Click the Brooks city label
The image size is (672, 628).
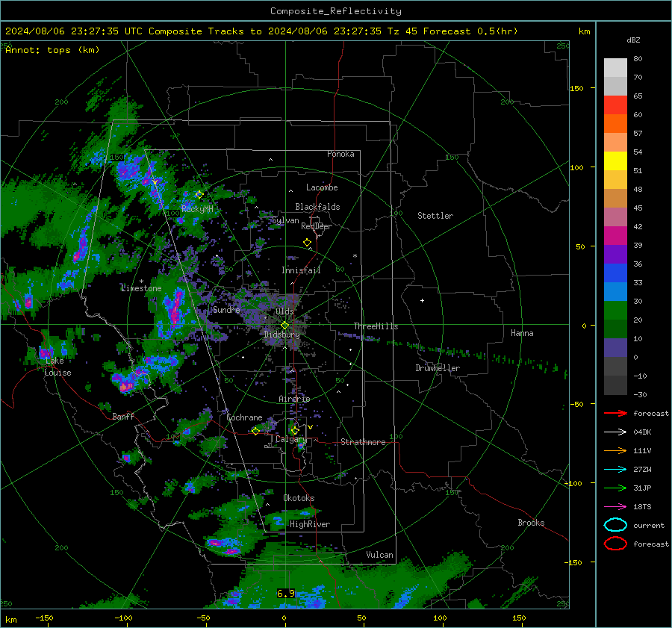point(531,523)
